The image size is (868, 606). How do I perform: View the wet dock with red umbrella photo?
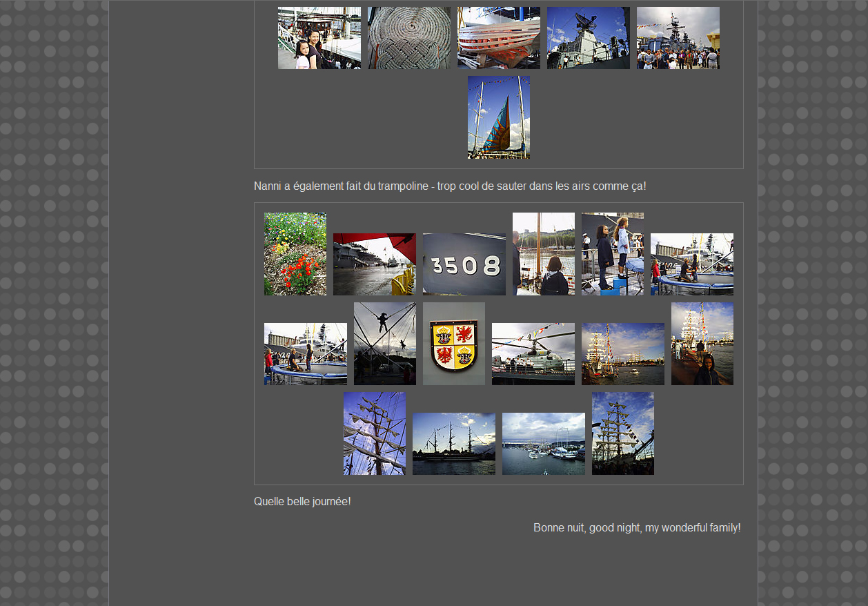pyautogui.click(x=374, y=264)
